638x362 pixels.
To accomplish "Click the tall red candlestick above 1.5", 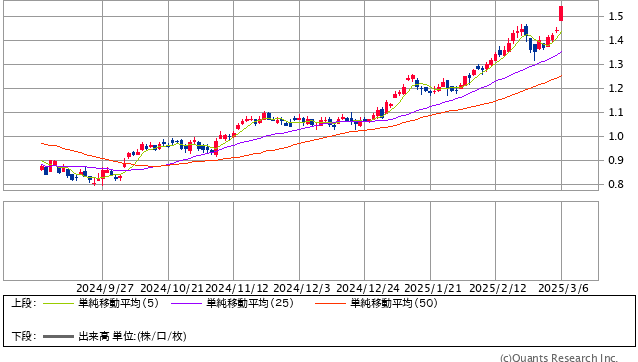I will click(x=561, y=13).
